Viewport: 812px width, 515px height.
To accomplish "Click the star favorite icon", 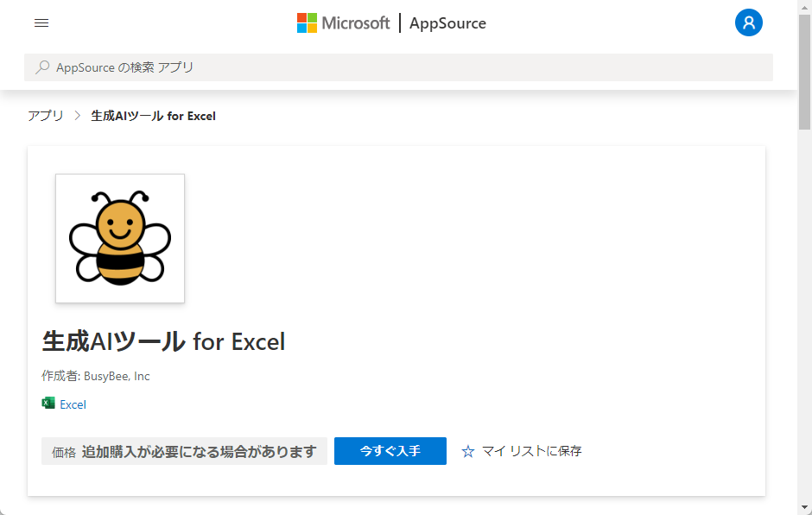I will coord(468,451).
